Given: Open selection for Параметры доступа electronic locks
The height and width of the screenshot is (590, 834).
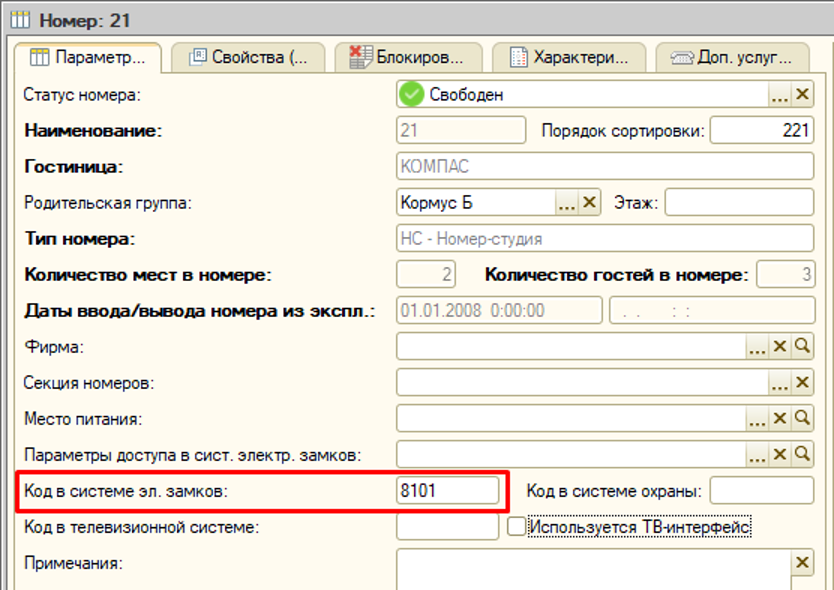Looking at the screenshot, I should point(757,455).
